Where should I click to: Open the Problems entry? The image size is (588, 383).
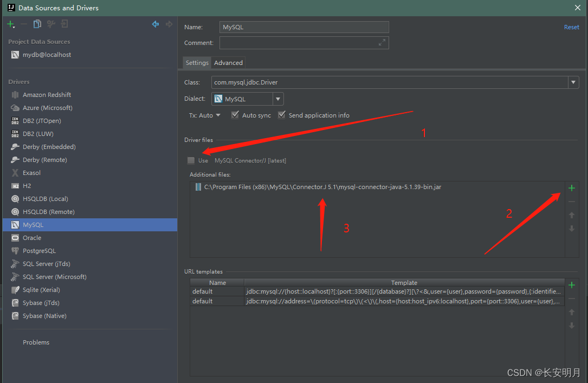pyautogui.click(x=36, y=342)
